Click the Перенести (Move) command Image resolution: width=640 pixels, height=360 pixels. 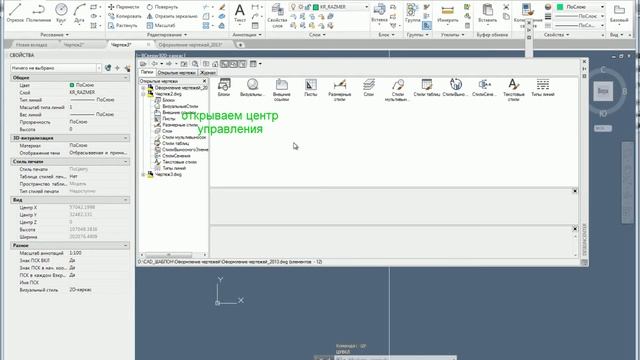pyautogui.click(x=124, y=7)
